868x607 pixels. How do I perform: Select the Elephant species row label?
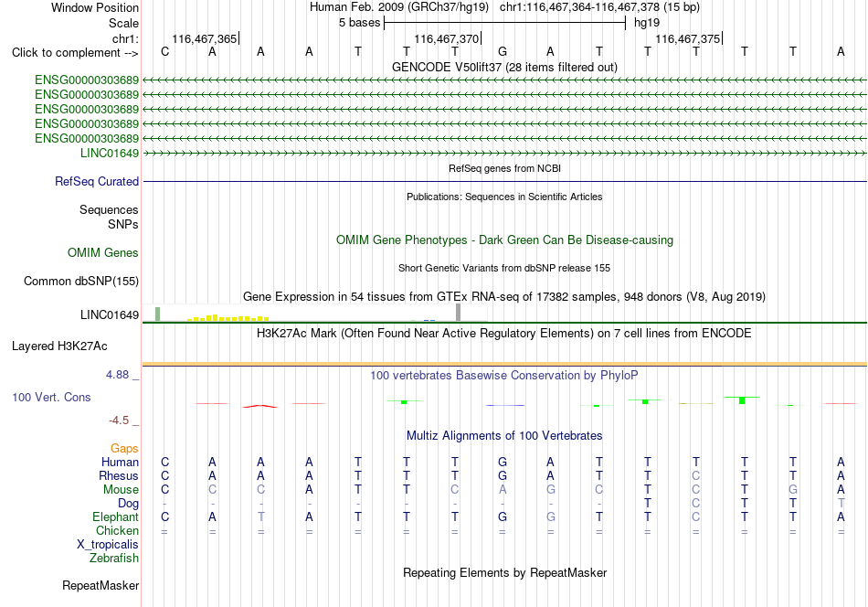(116, 516)
